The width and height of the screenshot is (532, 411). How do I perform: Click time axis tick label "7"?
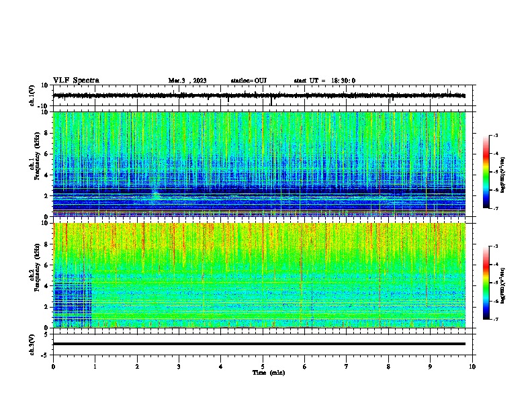tap(347, 367)
